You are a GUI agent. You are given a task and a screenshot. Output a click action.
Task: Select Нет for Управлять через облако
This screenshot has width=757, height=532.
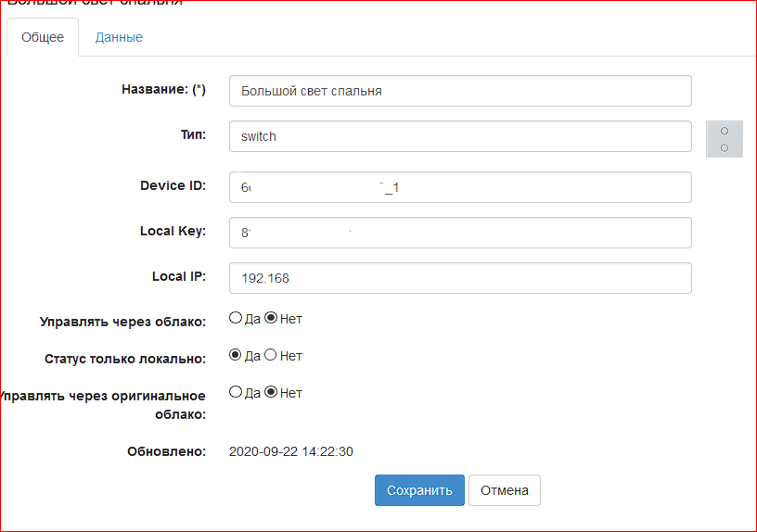tap(272, 319)
